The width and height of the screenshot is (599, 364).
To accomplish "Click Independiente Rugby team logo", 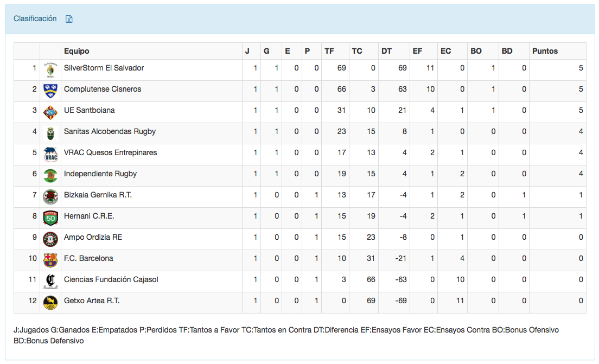I will [x=50, y=176].
